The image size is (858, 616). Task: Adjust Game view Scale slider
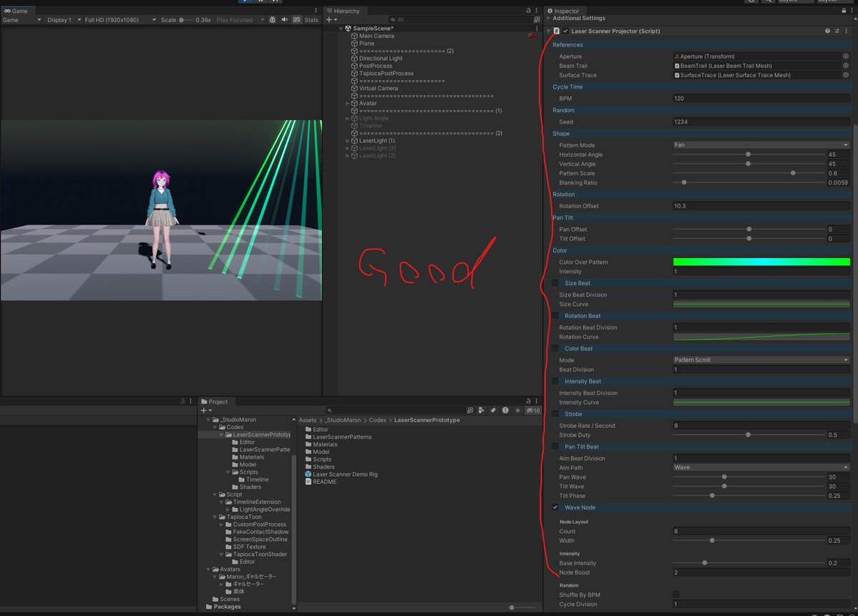click(186, 20)
